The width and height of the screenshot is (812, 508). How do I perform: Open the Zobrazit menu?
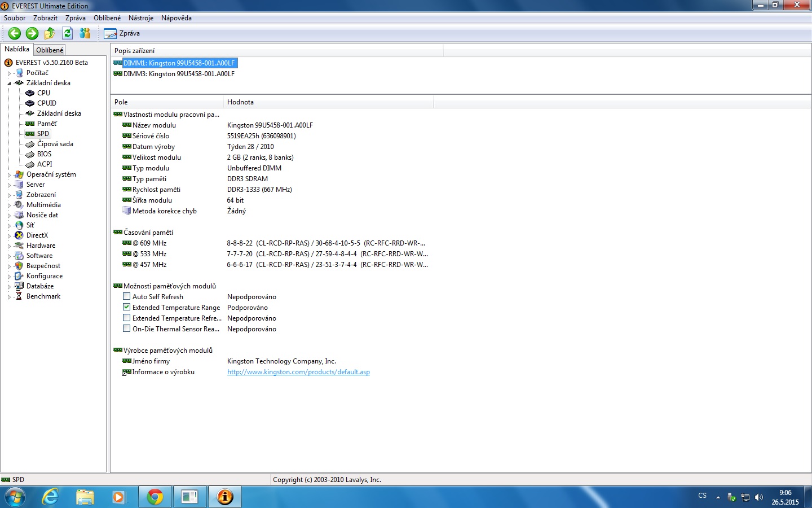(x=45, y=18)
